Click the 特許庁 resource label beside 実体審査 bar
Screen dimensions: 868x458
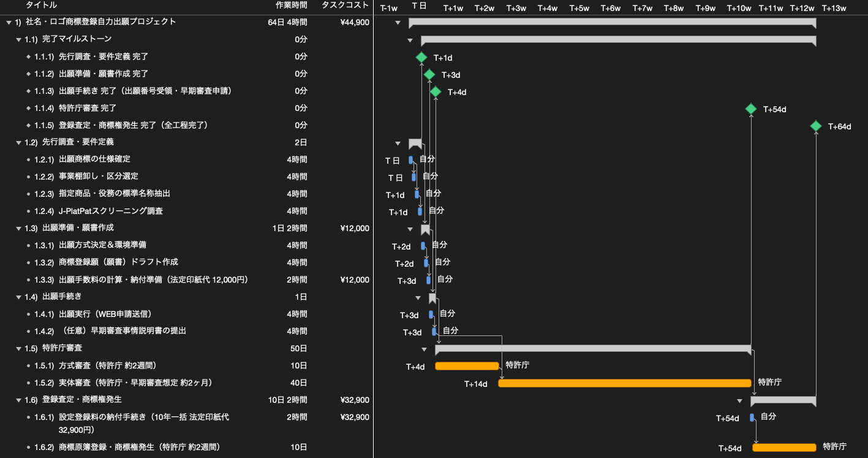point(770,382)
